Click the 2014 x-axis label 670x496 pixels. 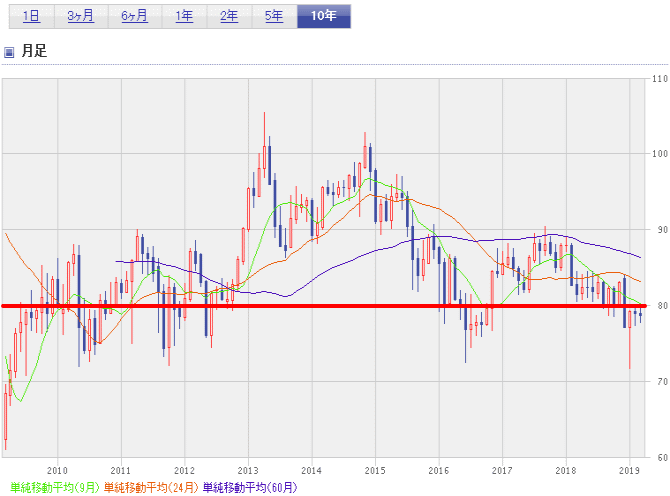click(311, 470)
